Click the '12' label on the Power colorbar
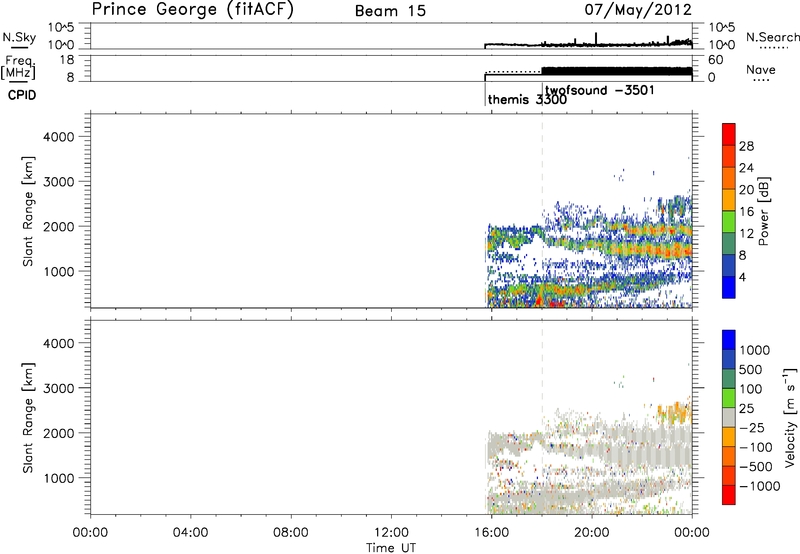800x554 pixels. click(746, 233)
